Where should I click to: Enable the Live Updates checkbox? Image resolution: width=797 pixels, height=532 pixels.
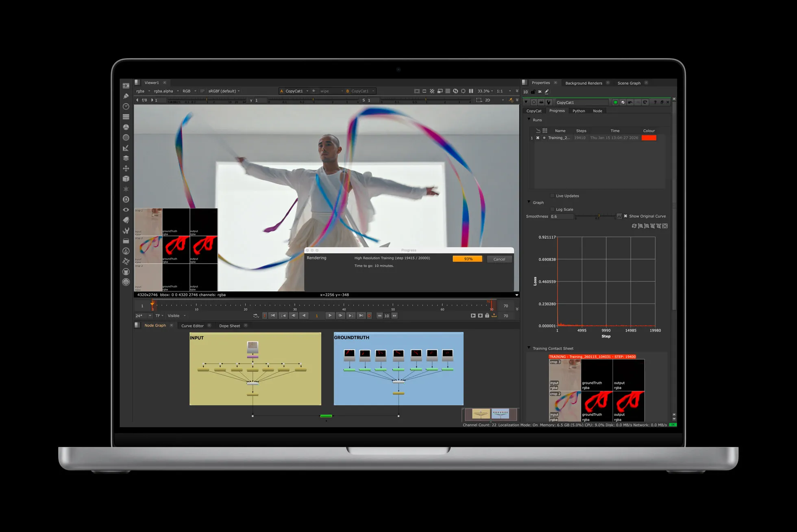pos(552,196)
